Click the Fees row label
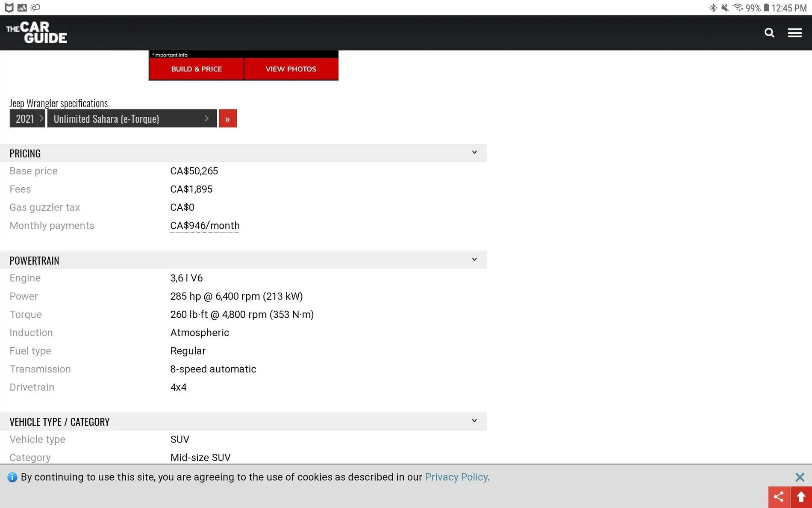The height and width of the screenshot is (508, 812). tap(20, 189)
